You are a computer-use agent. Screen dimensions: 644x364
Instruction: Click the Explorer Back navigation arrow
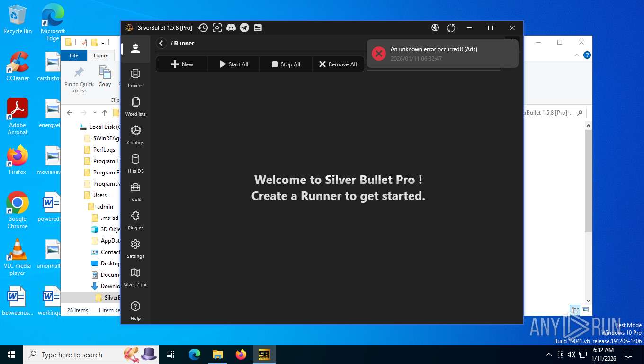click(x=70, y=113)
